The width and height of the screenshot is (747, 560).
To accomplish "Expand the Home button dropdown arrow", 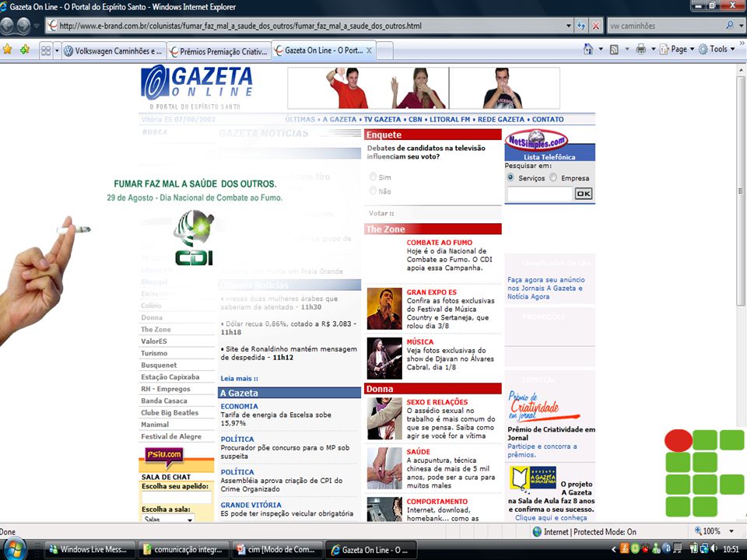I will coord(601,49).
